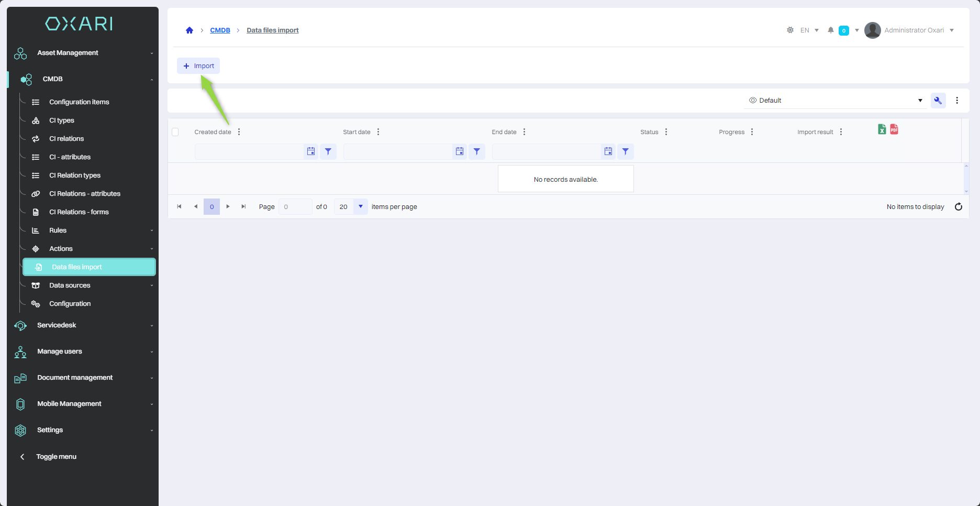Open the EN language dropdown
Image resolution: width=980 pixels, height=506 pixels.
[809, 30]
